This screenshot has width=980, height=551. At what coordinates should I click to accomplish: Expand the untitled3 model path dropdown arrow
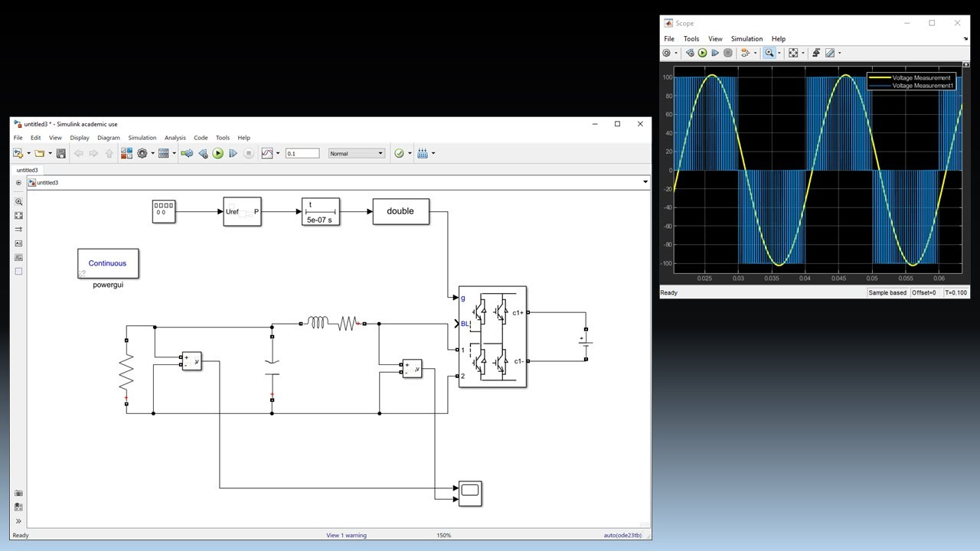point(645,182)
